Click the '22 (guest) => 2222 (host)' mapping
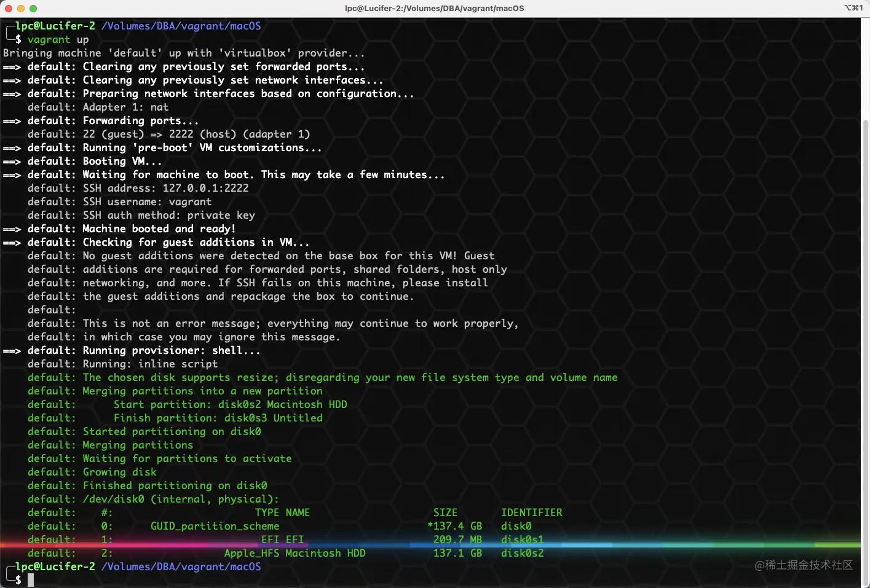Image resolution: width=870 pixels, height=588 pixels. (x=196, y=135)
